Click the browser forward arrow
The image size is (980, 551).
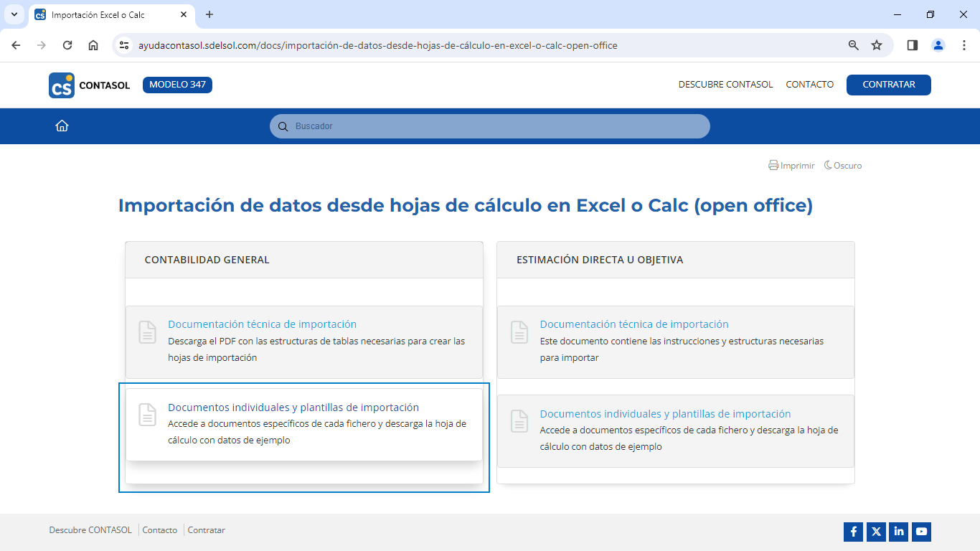pos(42,45)
